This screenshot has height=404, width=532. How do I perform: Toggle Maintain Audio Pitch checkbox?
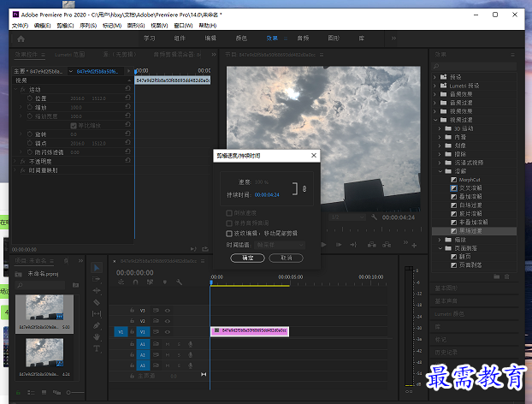click(x=229, y=223)
